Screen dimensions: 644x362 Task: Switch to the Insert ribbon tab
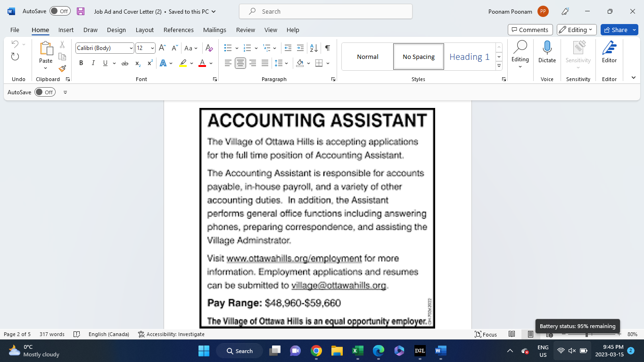click(x=66, y=30)
